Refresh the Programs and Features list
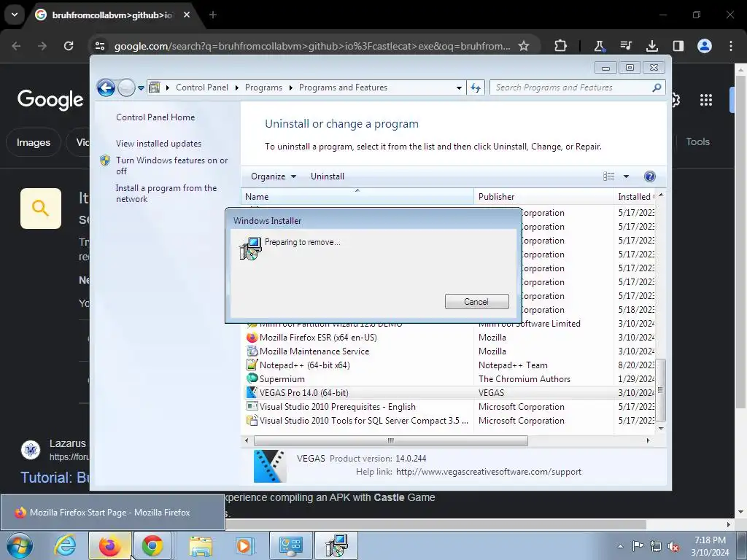Viewport: 747px width, 560px height. [476, 87]
